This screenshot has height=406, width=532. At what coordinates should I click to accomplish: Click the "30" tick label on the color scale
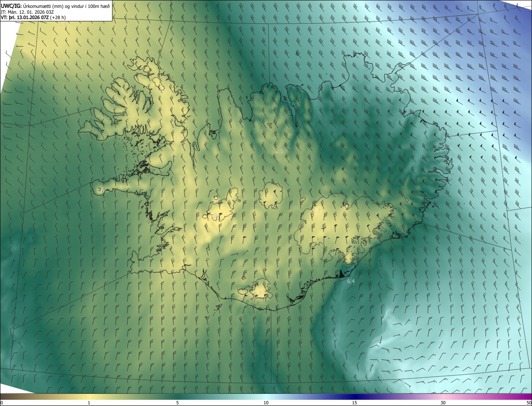pyautogui.click(x=443, y=403)
